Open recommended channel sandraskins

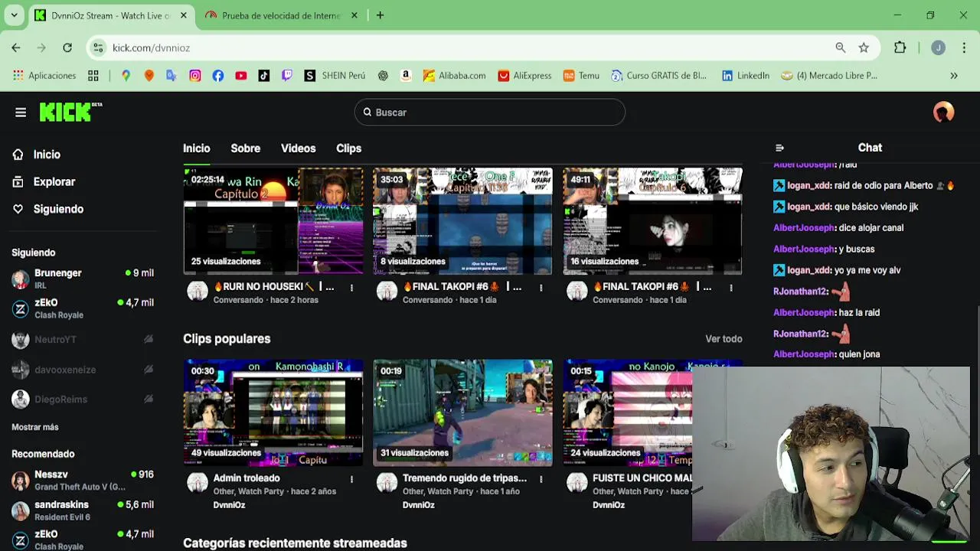(x=83, y=510)
